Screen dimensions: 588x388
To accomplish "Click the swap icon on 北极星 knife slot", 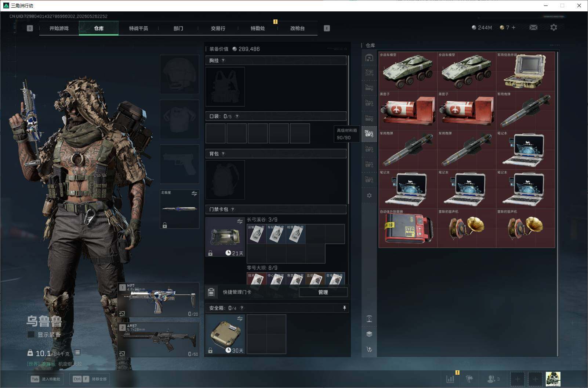I will [194, 194].
